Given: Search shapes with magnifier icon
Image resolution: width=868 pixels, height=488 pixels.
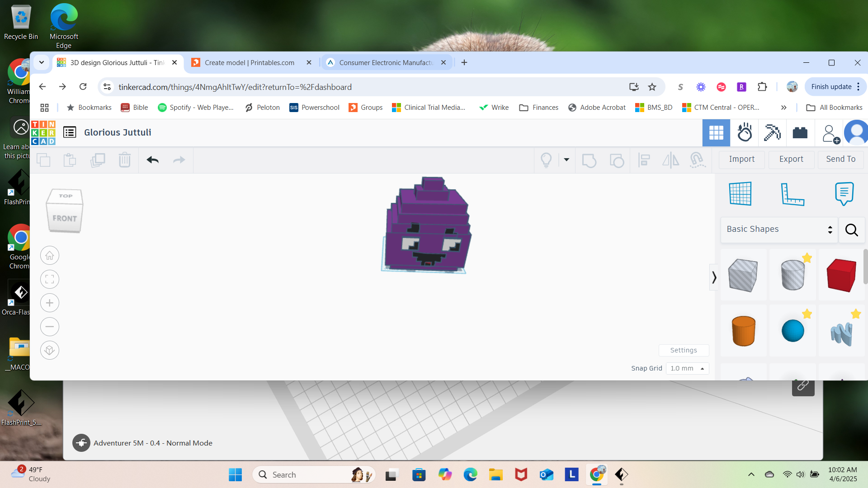Looking at the screenshot, I should 852,230.
